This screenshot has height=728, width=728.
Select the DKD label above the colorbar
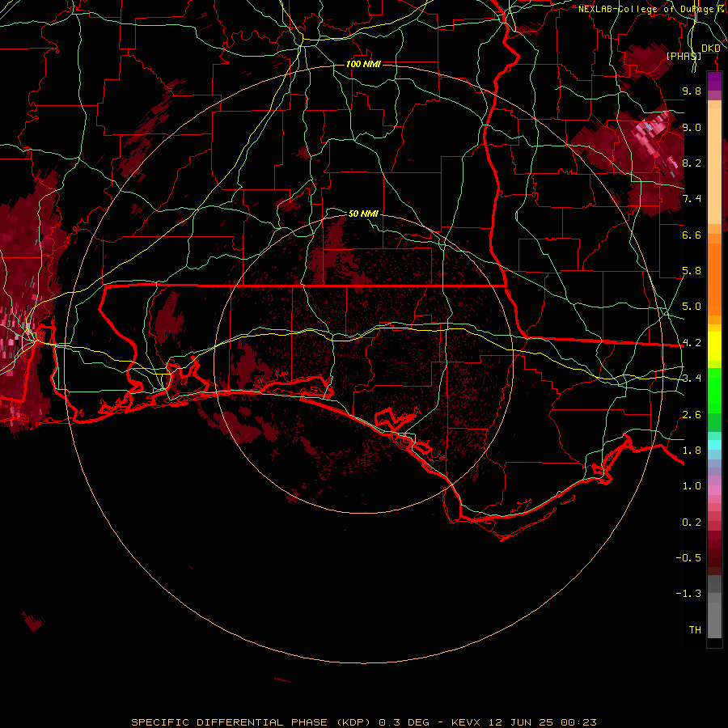pos(710,49)
